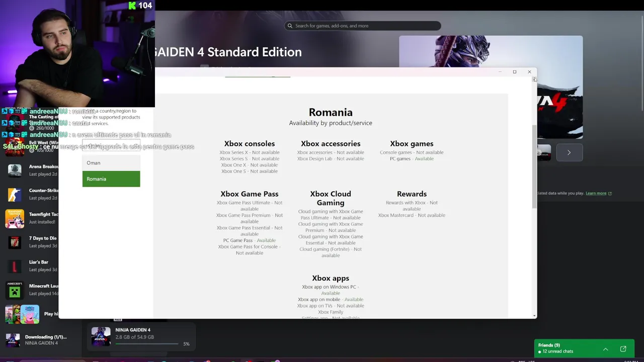Click the Xbox accessories heading

point(331,144)
